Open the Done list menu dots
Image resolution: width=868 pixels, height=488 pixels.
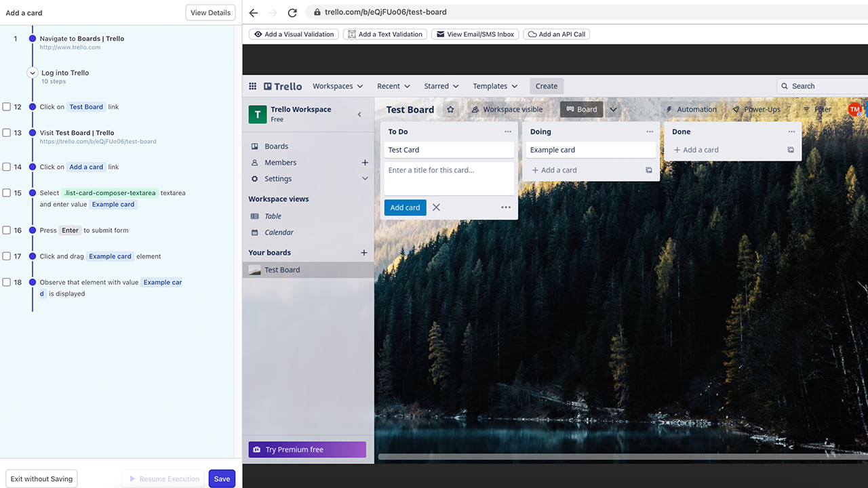pyautogui.click(x=791, y=132)
